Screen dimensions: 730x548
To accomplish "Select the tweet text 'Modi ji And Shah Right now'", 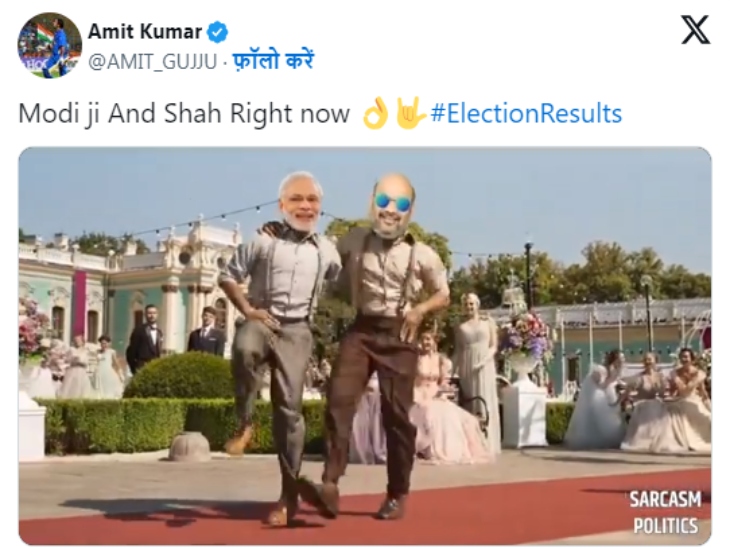I will (184, 114).
